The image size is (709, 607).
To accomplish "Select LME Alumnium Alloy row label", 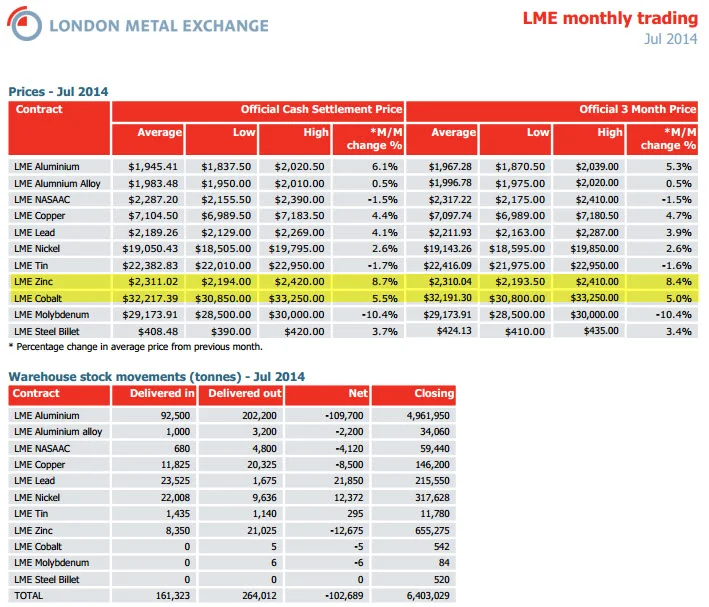I will (57, 183).
